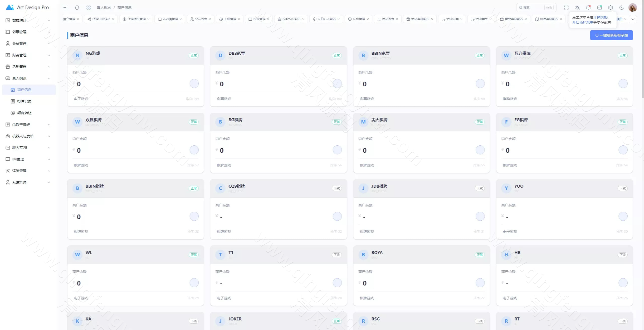
Task: Close the 会员列表 tab
Action: pyautogui.click(x=210, y=19)
